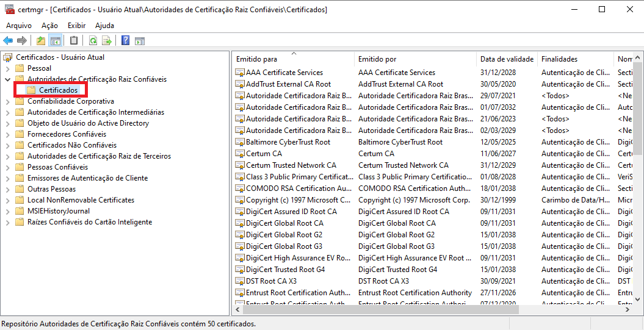Open the Ação menu
The image size is (644, 330).
pyautogui.click(x=49, y=26)
